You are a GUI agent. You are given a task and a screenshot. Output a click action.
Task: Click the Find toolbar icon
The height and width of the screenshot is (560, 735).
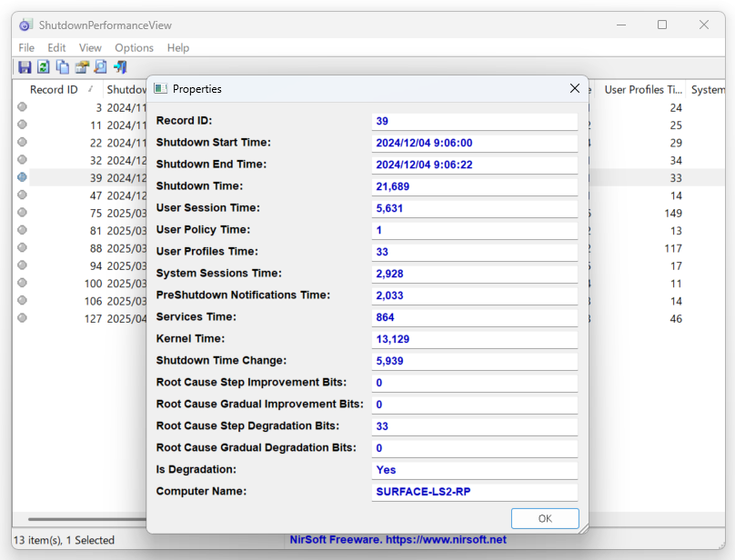click(x=100, y=67)
